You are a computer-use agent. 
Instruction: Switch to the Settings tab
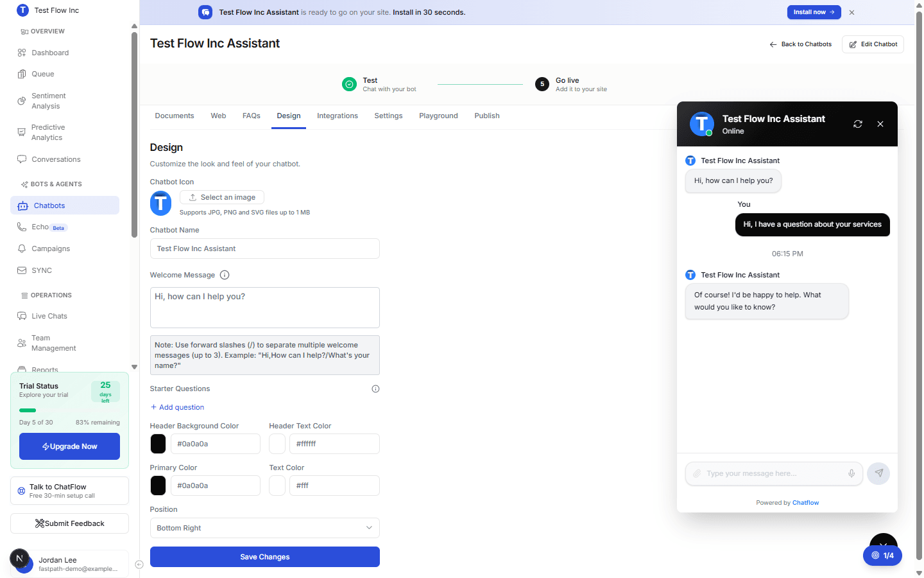388,116
